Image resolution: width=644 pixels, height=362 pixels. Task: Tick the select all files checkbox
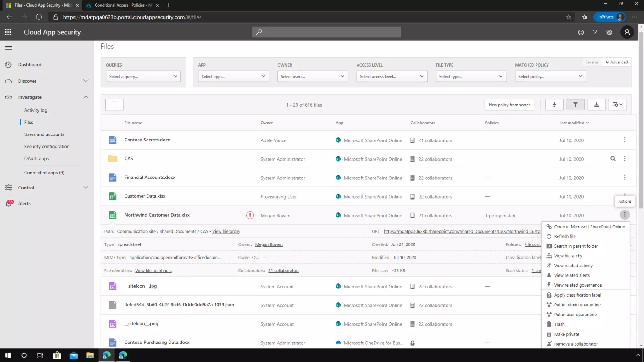tap(114, 105)
